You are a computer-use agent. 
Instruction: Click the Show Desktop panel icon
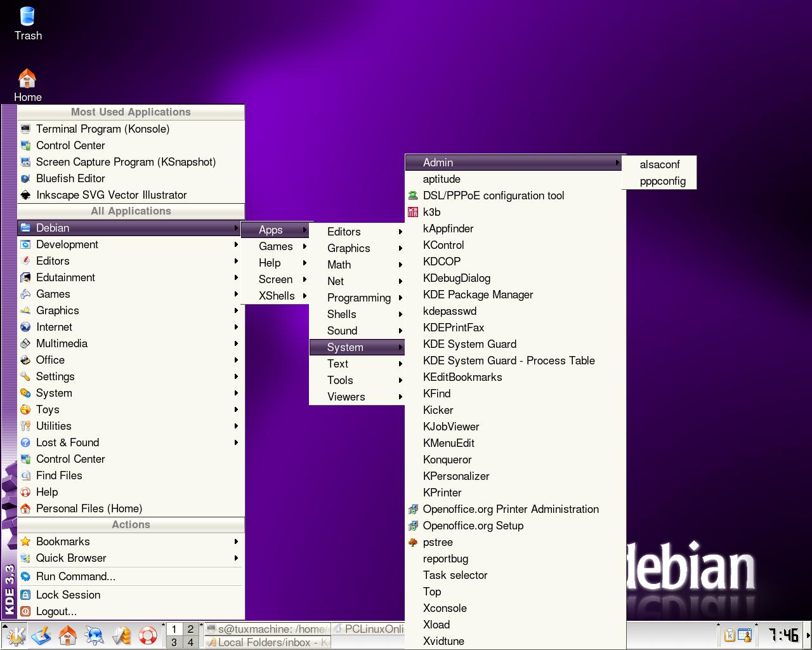click(x=41, y=635)
